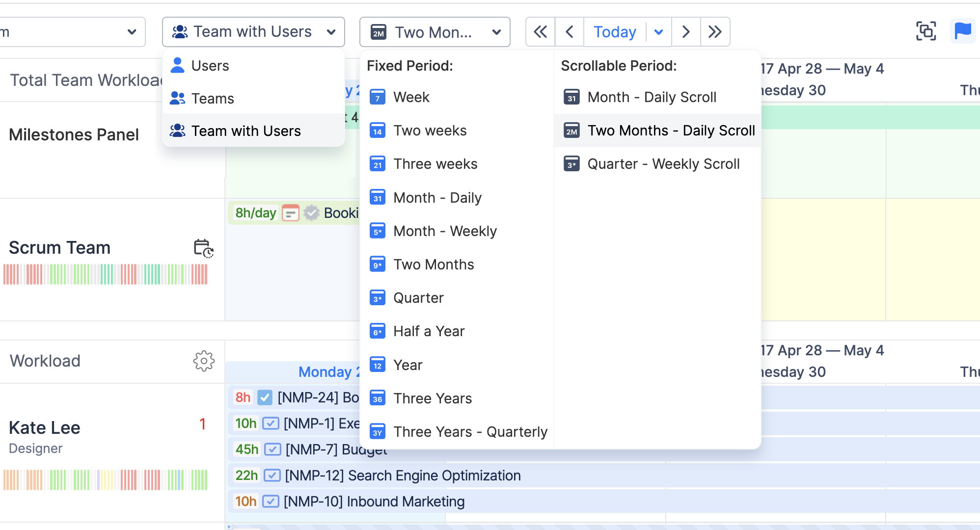Open NMP-12 Search Engine Optimization task bar

[x=403, y=476]
